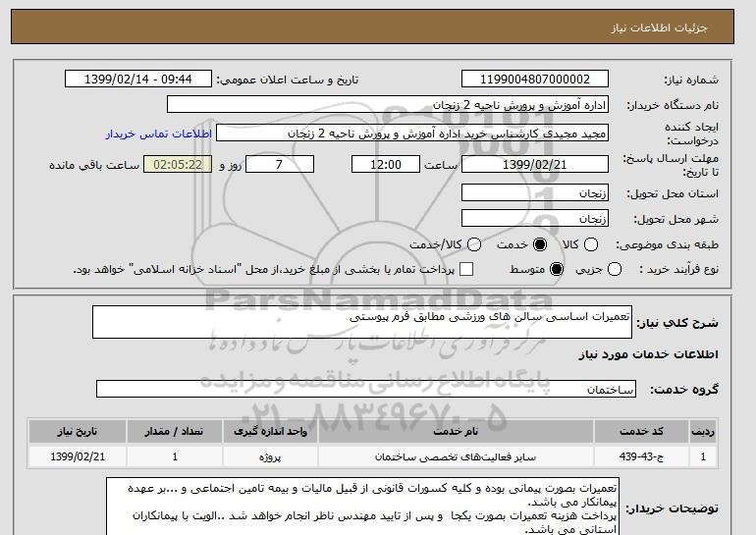The image size is (756, 535).
Task: Open the اطلاعات تماس خریدار link
Action: point(159,134)
